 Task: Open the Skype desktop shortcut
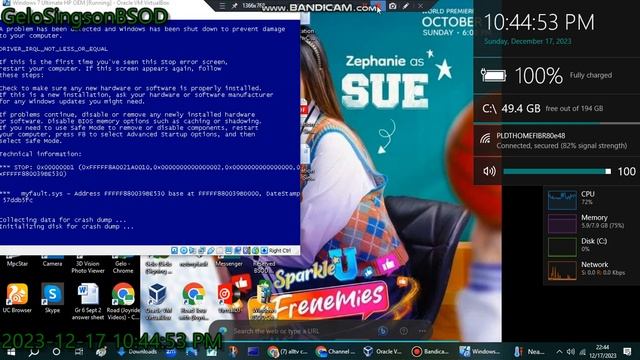click(52, 298)
